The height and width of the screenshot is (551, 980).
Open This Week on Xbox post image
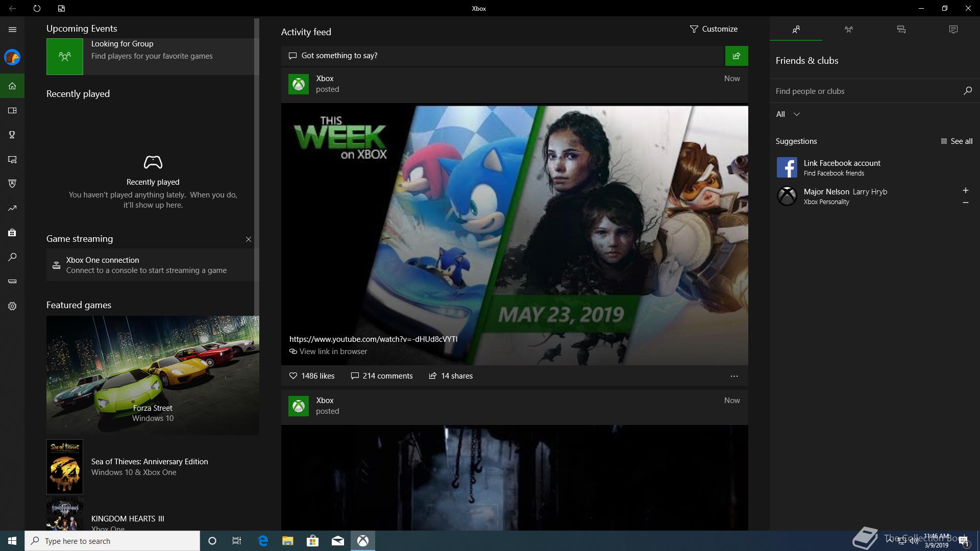click(x=514, y=235)
